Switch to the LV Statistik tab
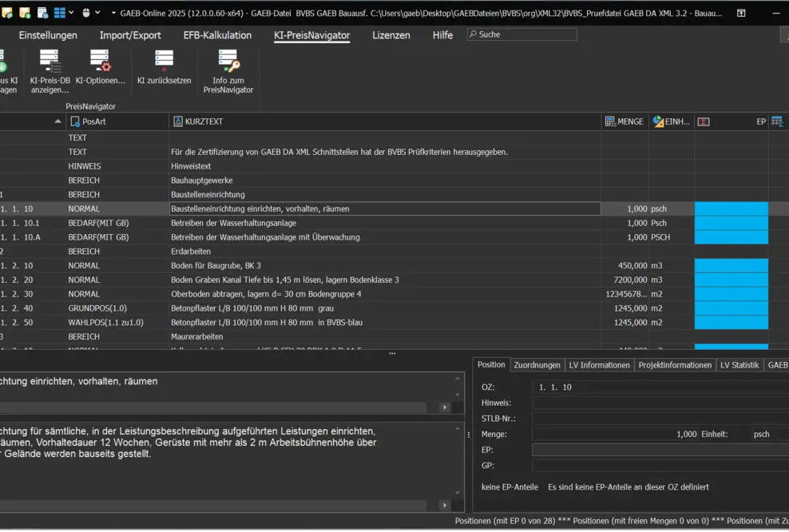The image size is (789, 532). (x=739, y=365)
